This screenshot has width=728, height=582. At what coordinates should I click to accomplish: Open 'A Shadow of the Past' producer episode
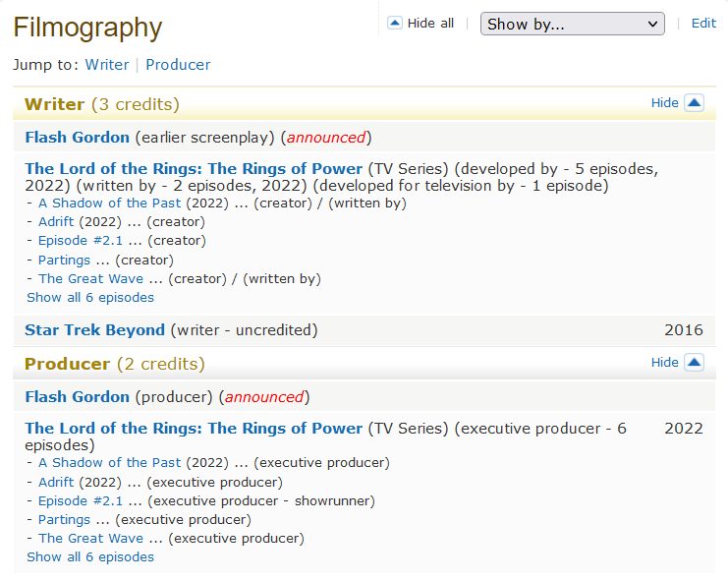click(x=110, y=463)
